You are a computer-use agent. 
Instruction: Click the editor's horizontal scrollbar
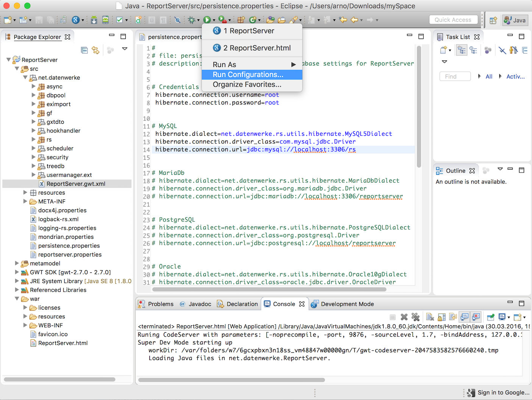pyautogui.click(x=269, y=289)
